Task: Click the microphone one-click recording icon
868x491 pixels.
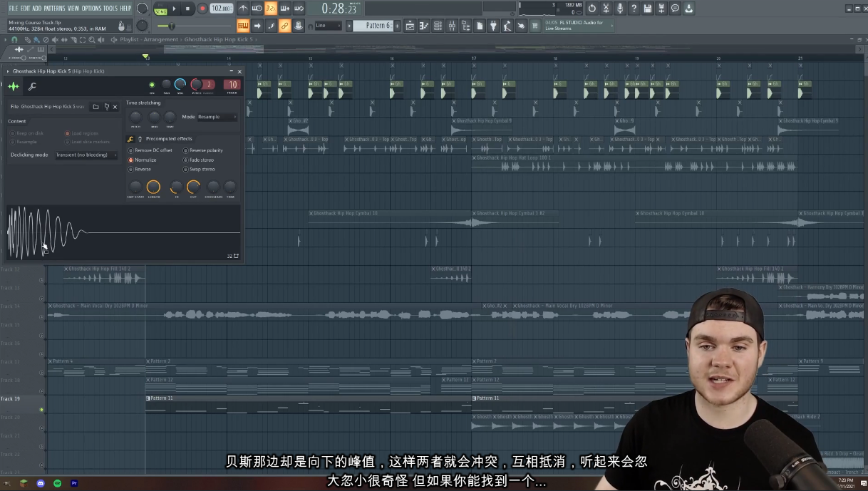Action: pyautogui.click(x=620, y=9)
